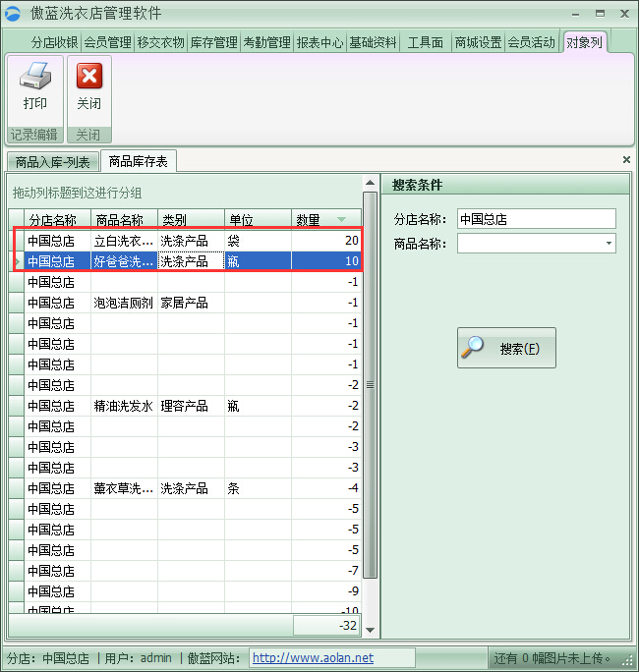Image resolution: width=639 pixels, height=672 pixels.
Task: Switch to 商品库存表 tab
Action: coord(138,161)
